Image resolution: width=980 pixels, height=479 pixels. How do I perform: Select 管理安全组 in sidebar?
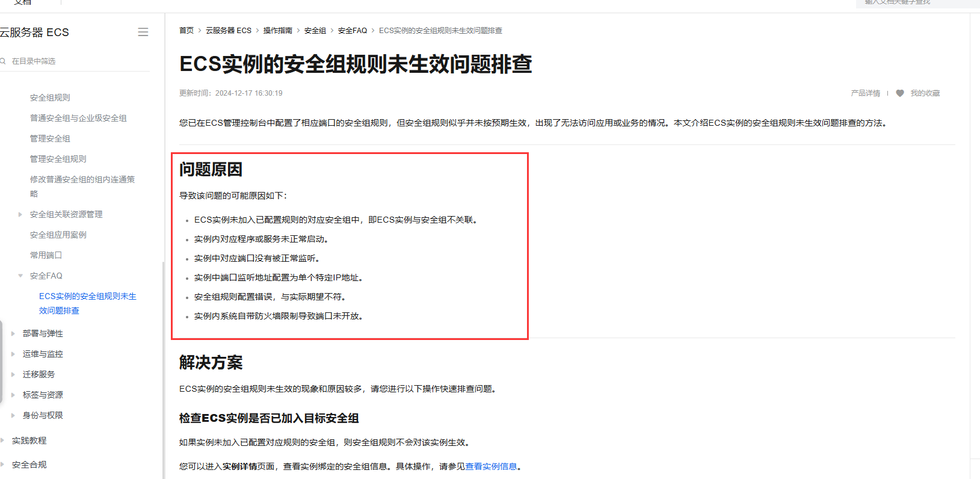click(x=50, y=138)
